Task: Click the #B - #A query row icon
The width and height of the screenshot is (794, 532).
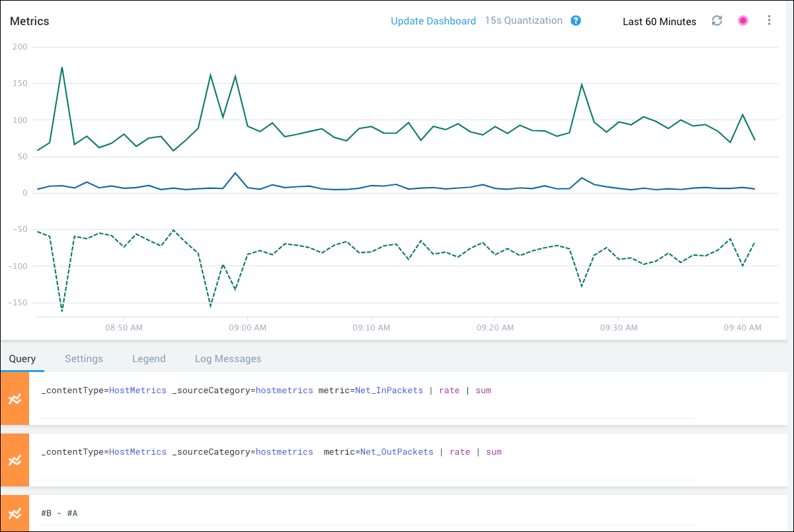Action: [x=15, y=513]
